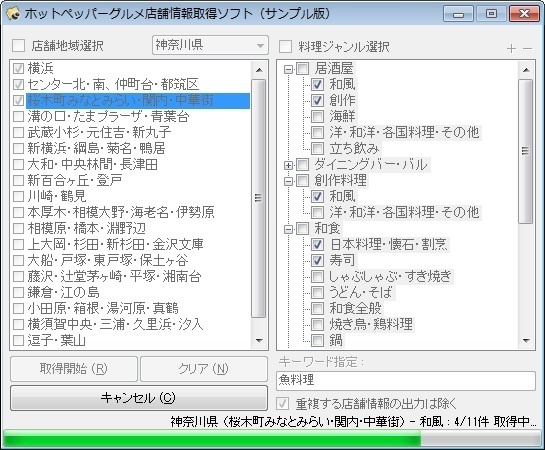Collapse the 居酒屋 tree node
The width and height of the screenshot is (545, 450).
point(288,69)
